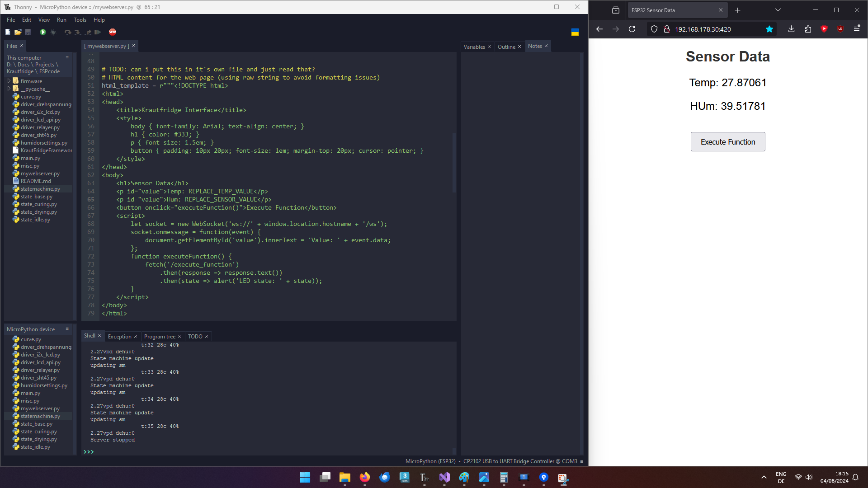Click the Step over debug icon

(68, 32)
